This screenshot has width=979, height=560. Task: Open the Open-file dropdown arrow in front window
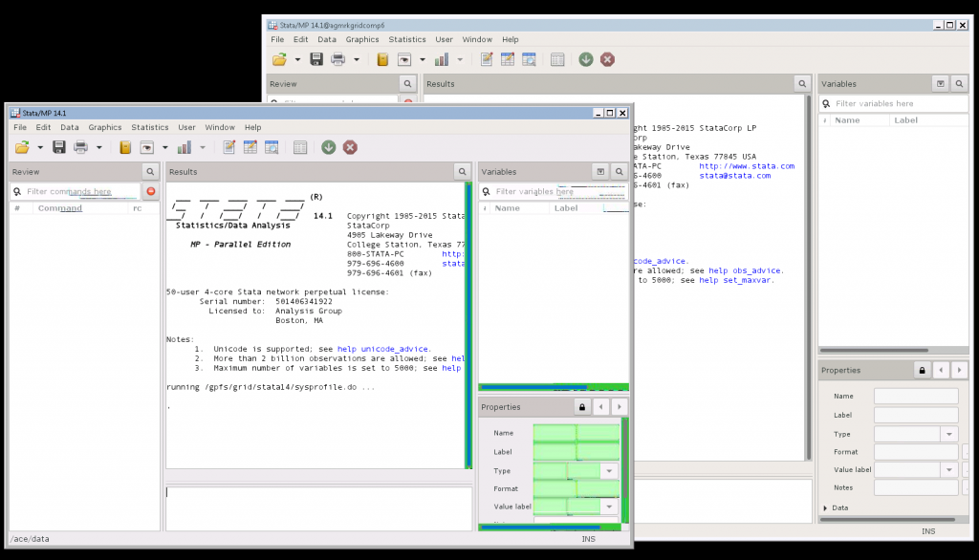point(40,148)
